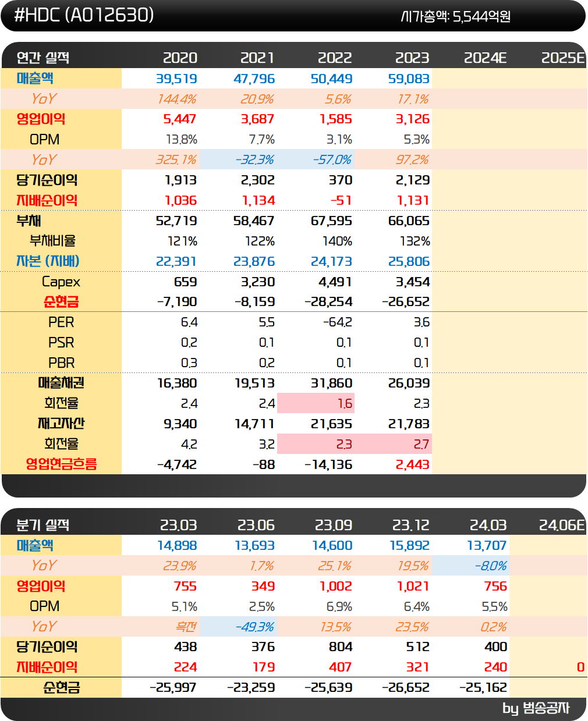Click the quarterly OPM value 6.9%

pos(339,606)
